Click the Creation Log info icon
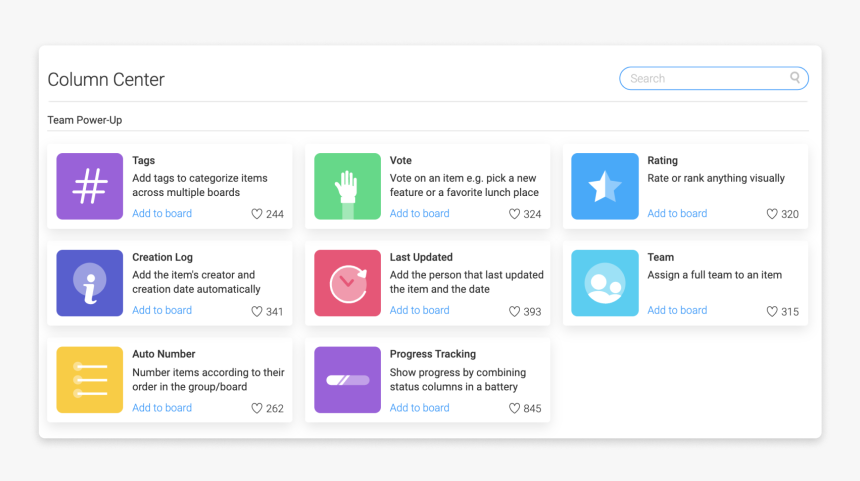The width and height of the screenshot is (860, 481). tap(89, 283)
